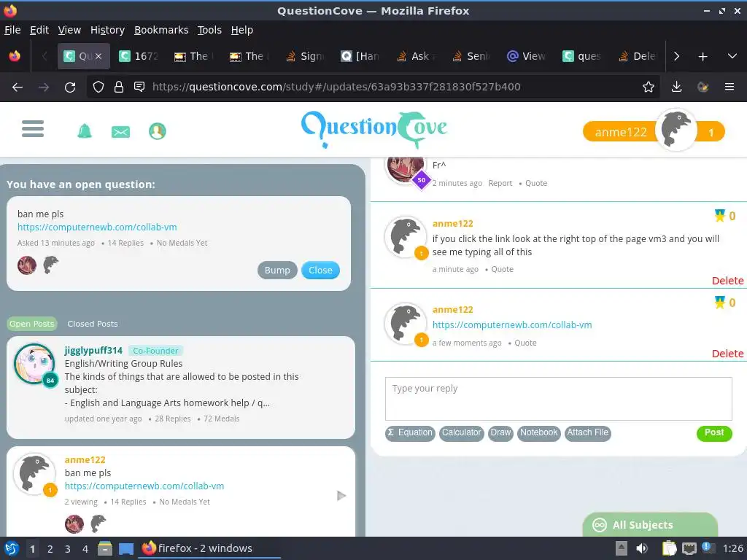Screen dimensions: 747x560
Task: Switch to the View browser tab
Action: [527, 56]
